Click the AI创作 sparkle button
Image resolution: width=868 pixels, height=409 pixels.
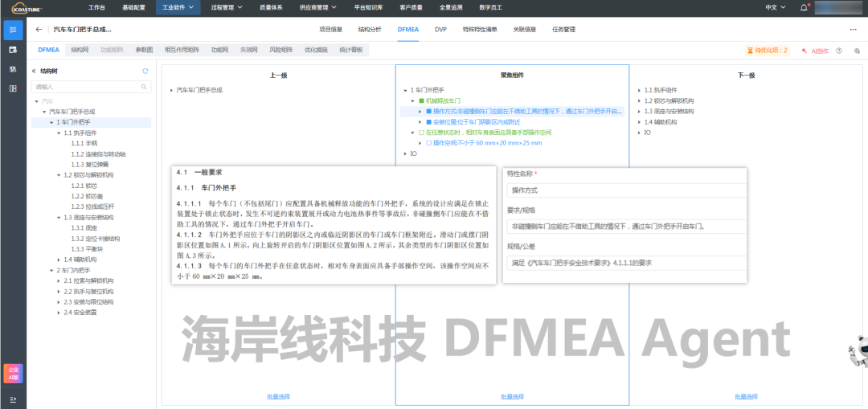(814, 50)
